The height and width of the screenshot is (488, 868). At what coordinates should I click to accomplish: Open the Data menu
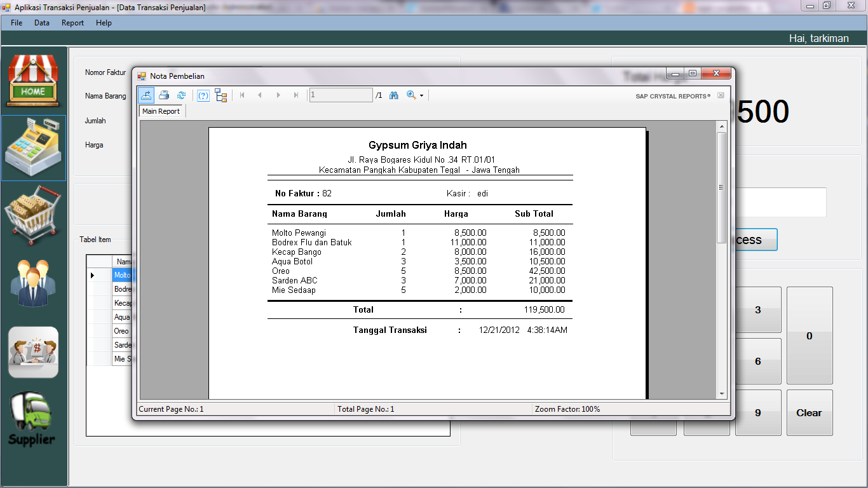click(x=42, y=23)
